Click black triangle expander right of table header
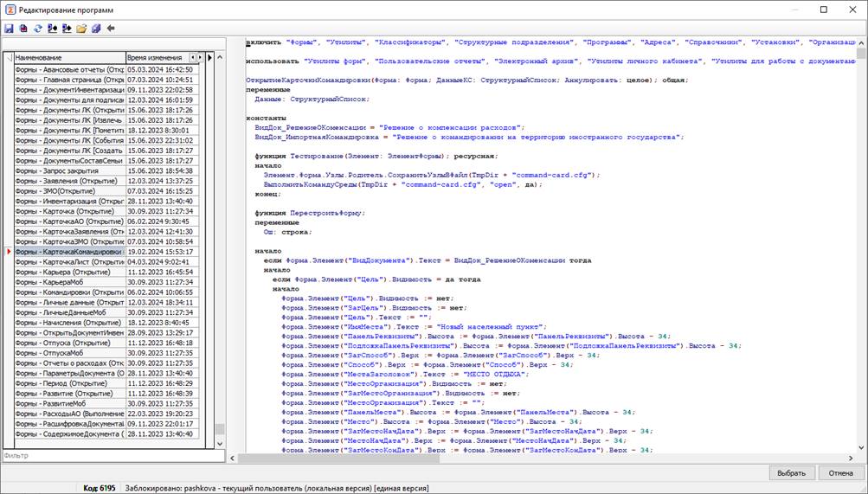The width and height of the screenshot is (868, 494). pyautogui.click(x=209, y=57)
